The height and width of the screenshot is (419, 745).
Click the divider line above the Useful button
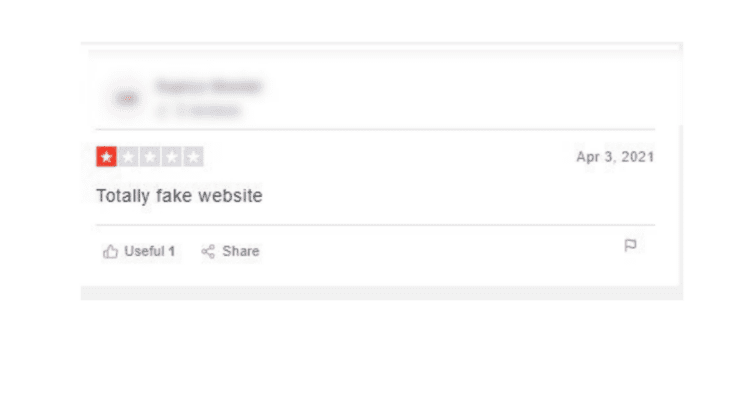[375, 225]
